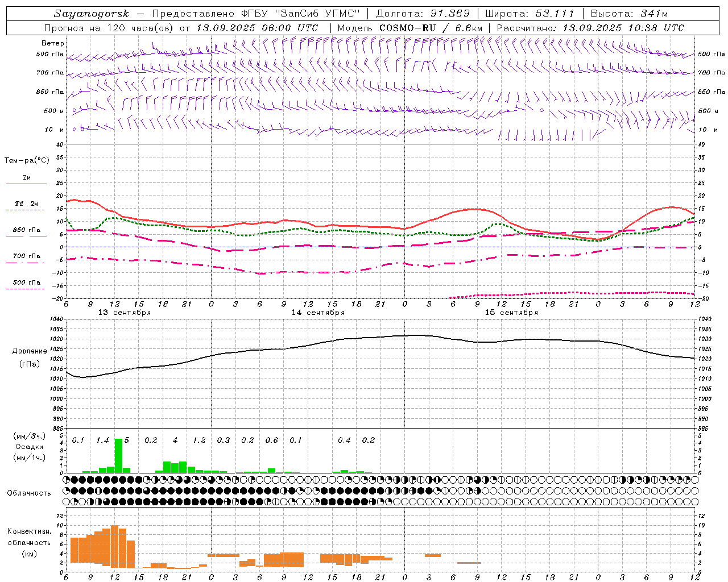The width and height of the screenshot is (728, 582).
Task: Click the '14 сентября' date label
Action: pyautogui.click(x=318, y=313)
